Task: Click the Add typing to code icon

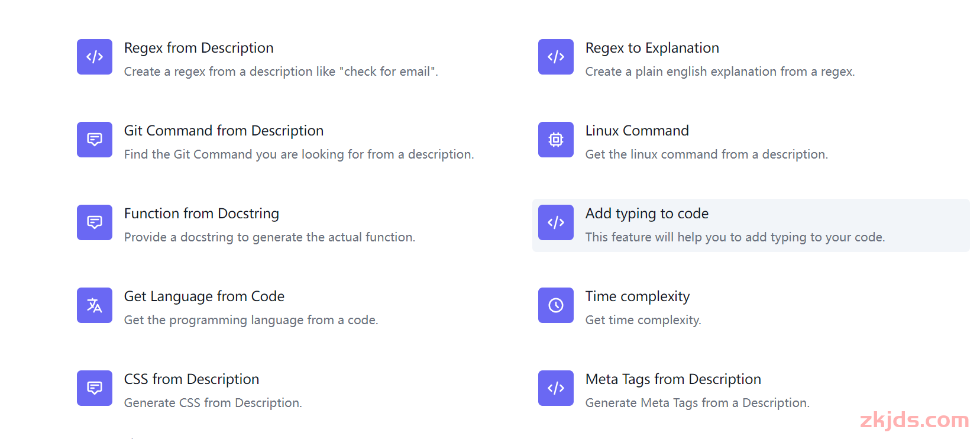Action: coord(556,222)
